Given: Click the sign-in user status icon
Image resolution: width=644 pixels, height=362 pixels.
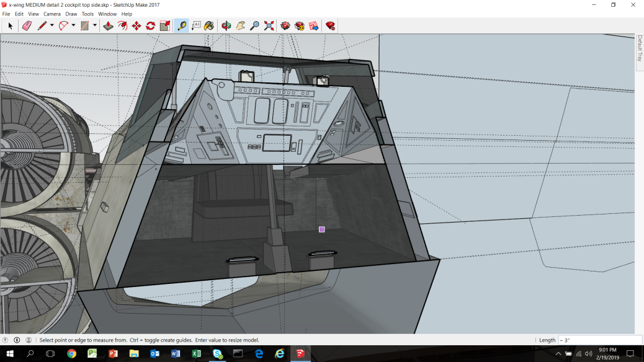Looking at the screenshot, I should (x=29, y=340).
